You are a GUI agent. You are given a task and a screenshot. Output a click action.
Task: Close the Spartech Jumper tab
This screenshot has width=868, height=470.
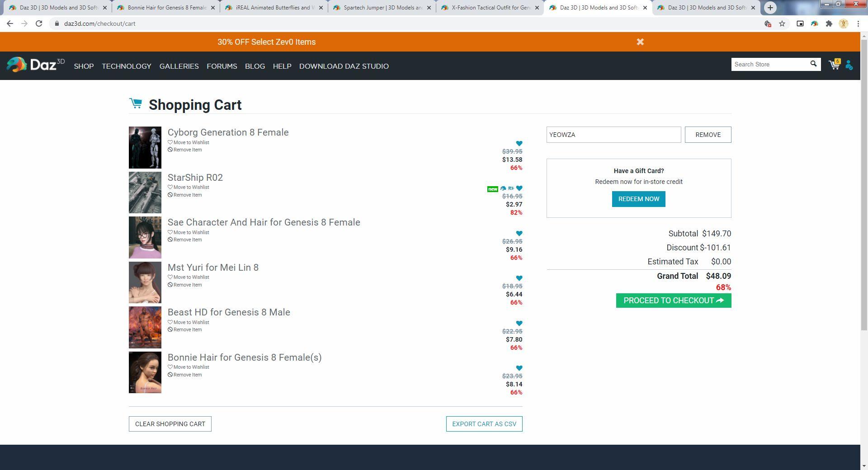[x=429, y=8]
